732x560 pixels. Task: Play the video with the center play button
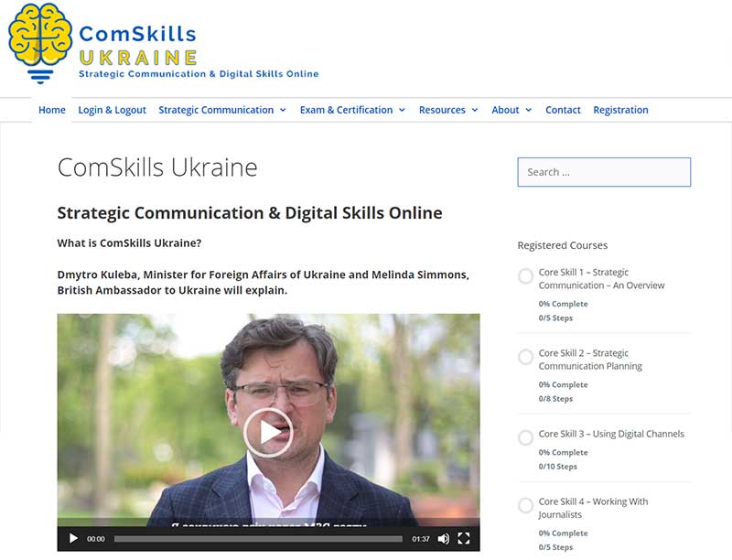pyautogui.click(x=268, y=433)
